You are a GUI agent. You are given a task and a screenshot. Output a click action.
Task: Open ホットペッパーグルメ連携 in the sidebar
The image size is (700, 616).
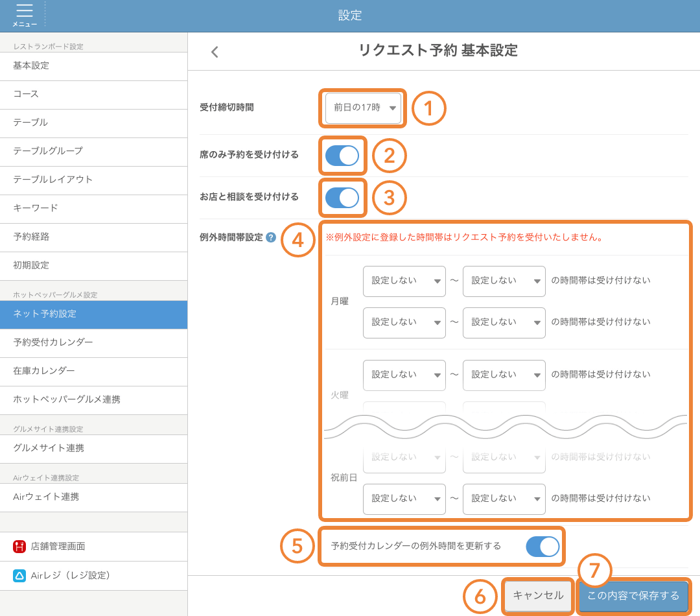tap(93, 400)
